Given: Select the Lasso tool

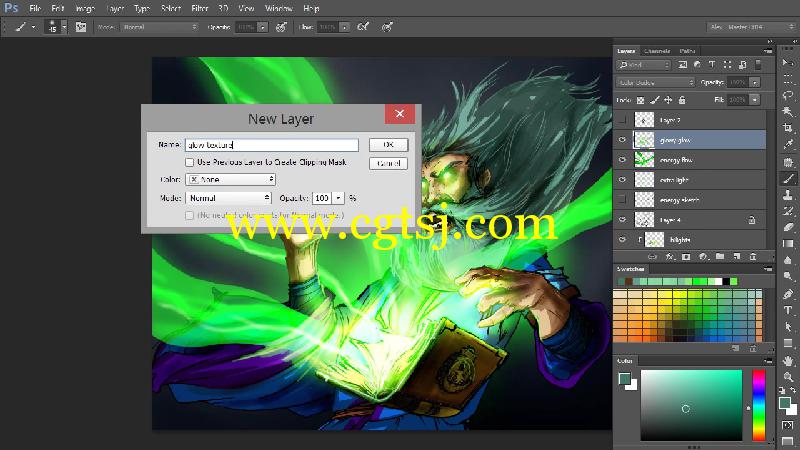Looking at the screenshot, I should click(788, 95).
